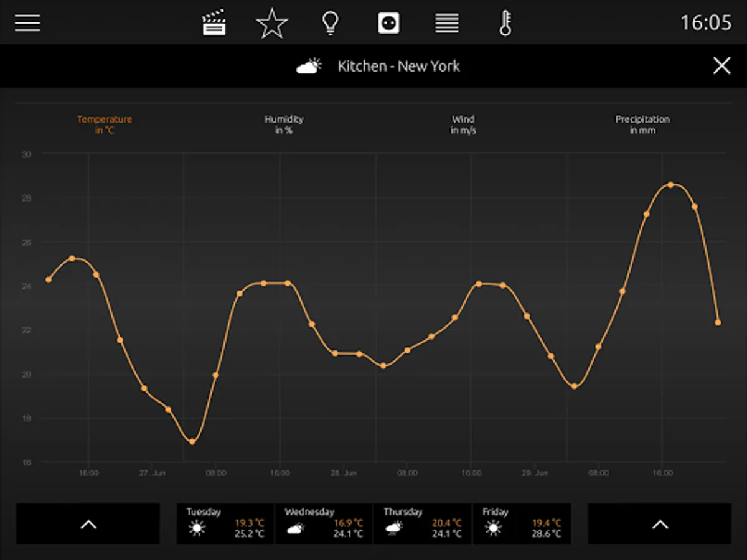Click the sunny icon on Friday card

(x=493, y=529)
